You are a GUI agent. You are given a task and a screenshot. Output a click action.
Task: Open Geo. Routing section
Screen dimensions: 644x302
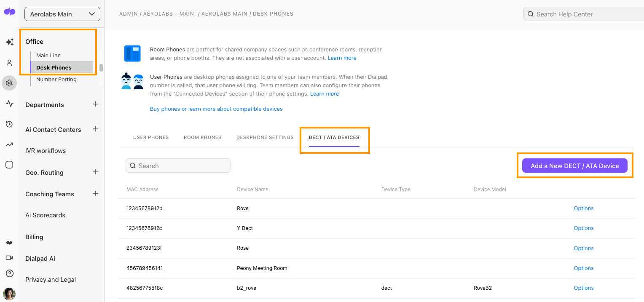(44, 172)
